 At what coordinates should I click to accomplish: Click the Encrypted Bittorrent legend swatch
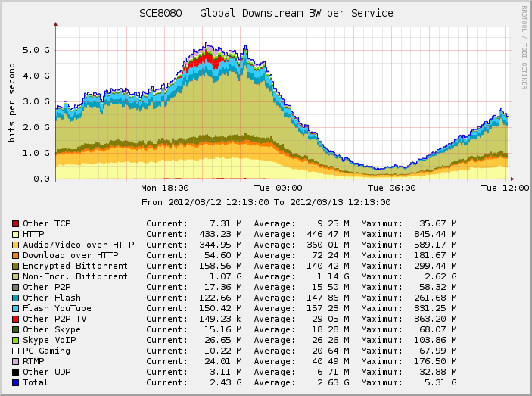tap(15, 266)
